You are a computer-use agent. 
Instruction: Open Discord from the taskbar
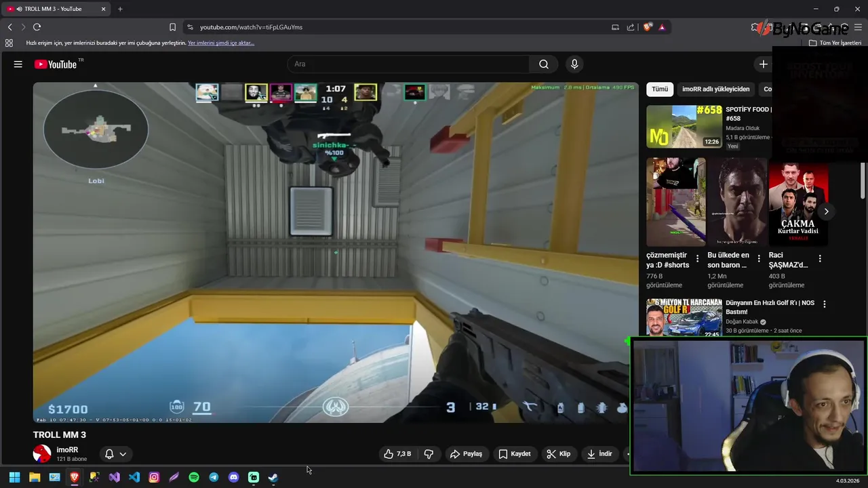[x=234, y=477]
